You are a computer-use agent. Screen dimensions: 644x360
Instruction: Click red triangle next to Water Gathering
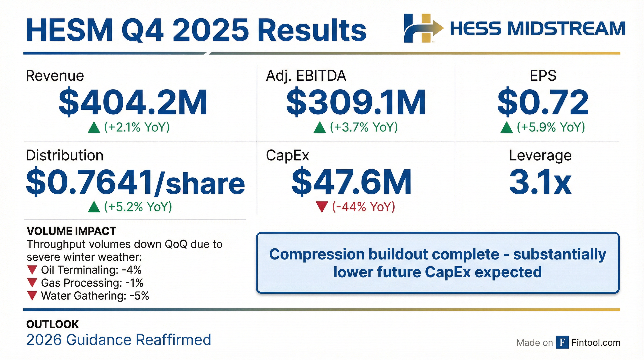(32, 296)
